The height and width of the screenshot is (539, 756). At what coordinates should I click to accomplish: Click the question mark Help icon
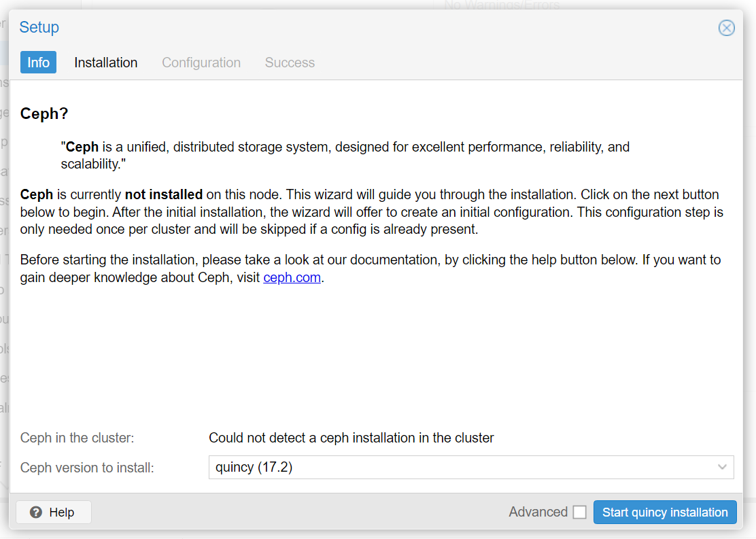[36, 512]
